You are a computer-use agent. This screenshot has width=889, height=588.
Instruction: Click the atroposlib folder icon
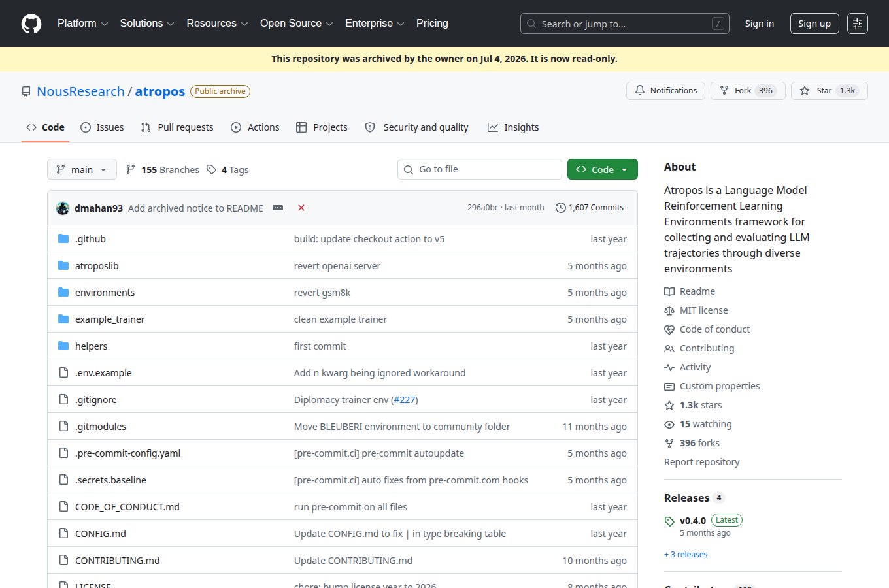[63, 266]
